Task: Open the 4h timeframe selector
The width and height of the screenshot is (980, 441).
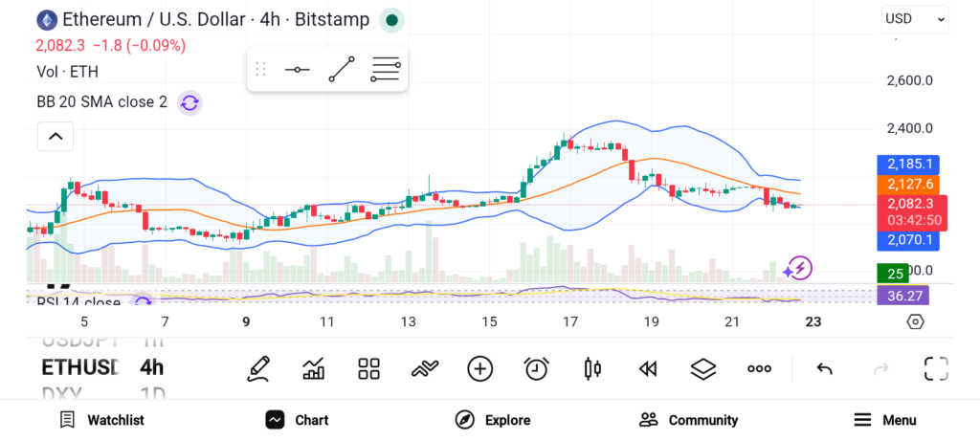Action: (x=151, y=367)
